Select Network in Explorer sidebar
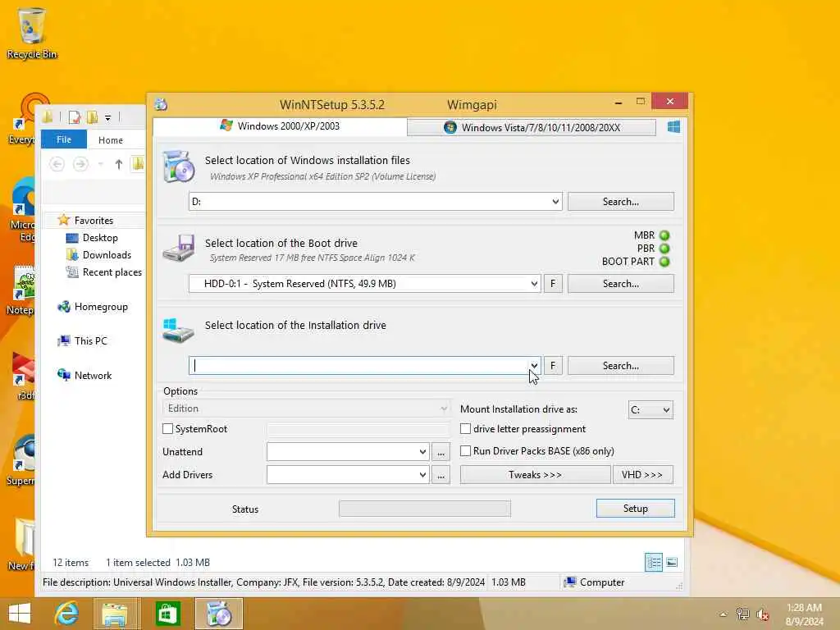Screen dimensions: 840x630 [92, 375]
